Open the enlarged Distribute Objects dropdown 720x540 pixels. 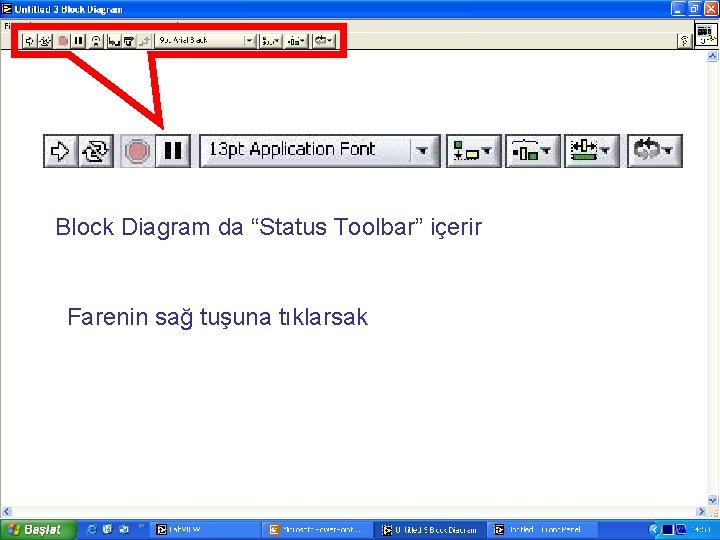pyautogui.click(x=533, y=151)
